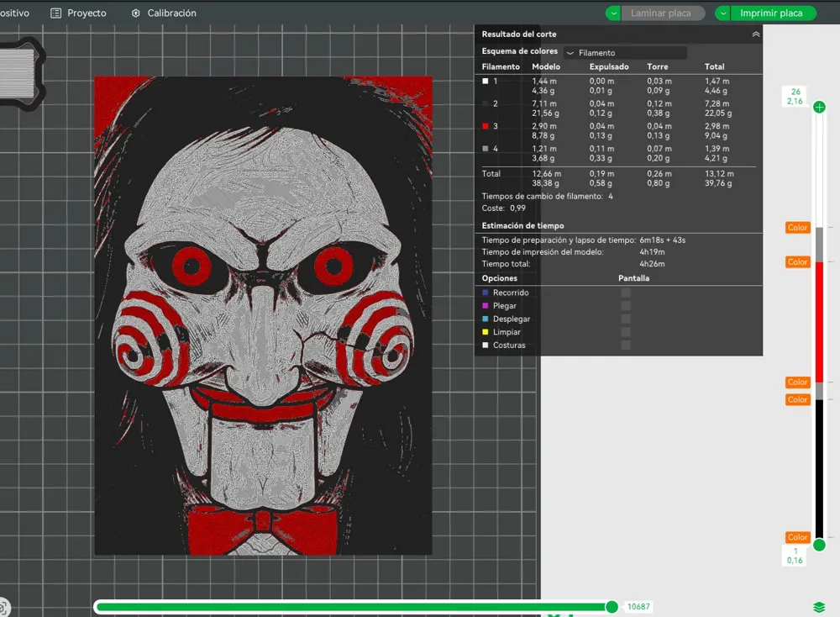Toggle the Plegar display checkbox
This screenshot has width=840, height=617.
[x=626, y=305]
